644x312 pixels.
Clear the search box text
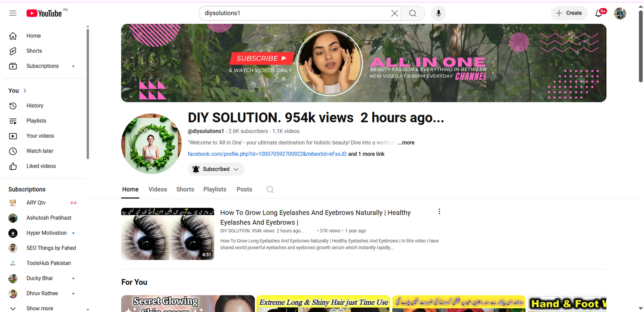pyautogui.click(x=394, y=13)
